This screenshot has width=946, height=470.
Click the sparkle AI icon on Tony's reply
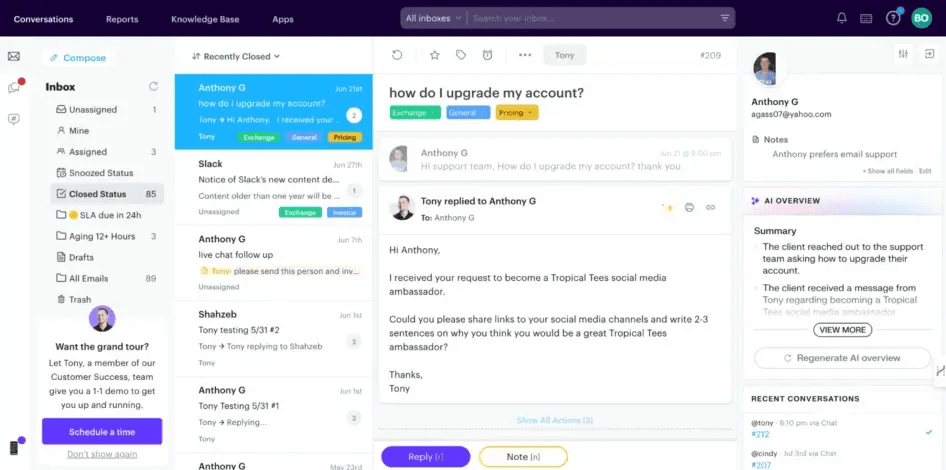coord(667,208)
